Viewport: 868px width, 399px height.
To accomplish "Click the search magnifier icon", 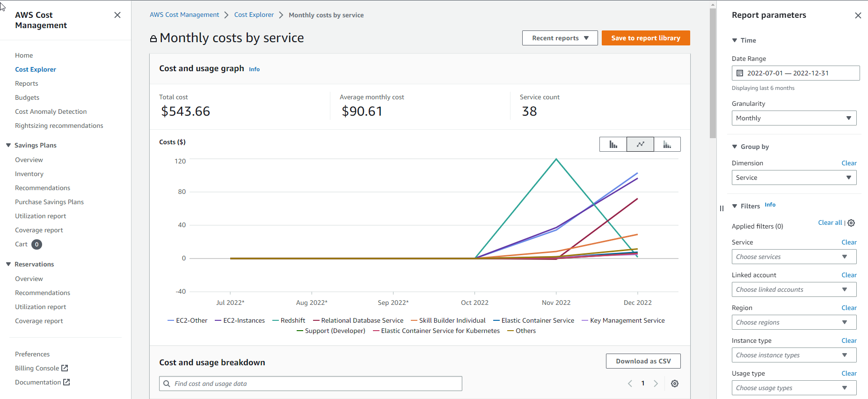I will [167, 384].
